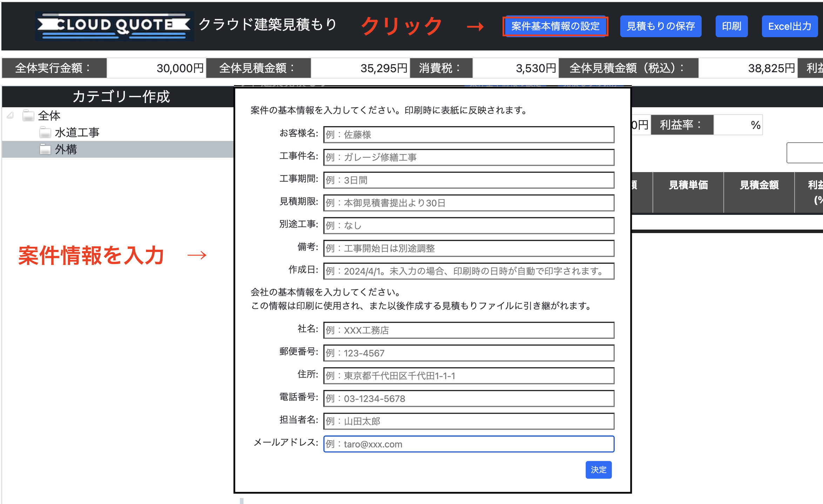Focus the メールアドレス input field
Viewport: 823px width, 504px height.
[469, 444]
